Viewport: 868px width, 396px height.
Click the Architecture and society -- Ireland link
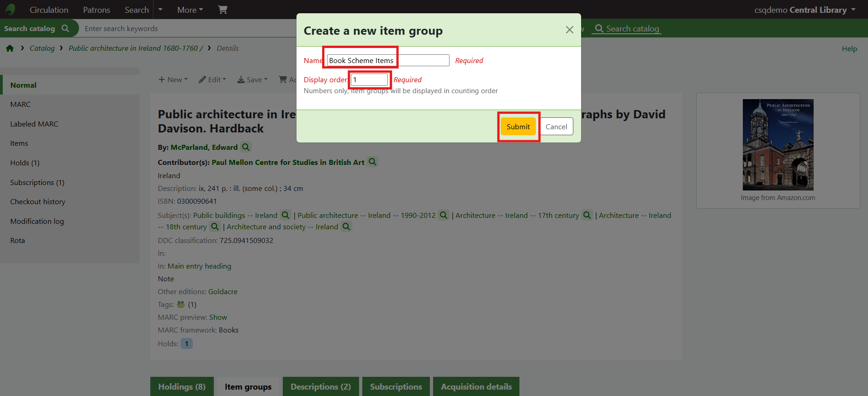tap(282, 227)
